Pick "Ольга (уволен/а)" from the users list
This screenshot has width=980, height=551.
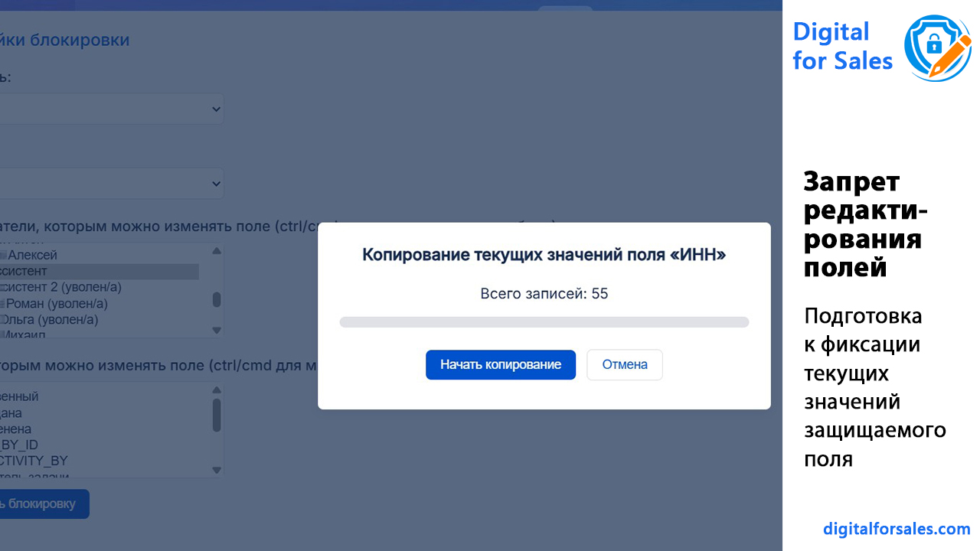[52, 320]
